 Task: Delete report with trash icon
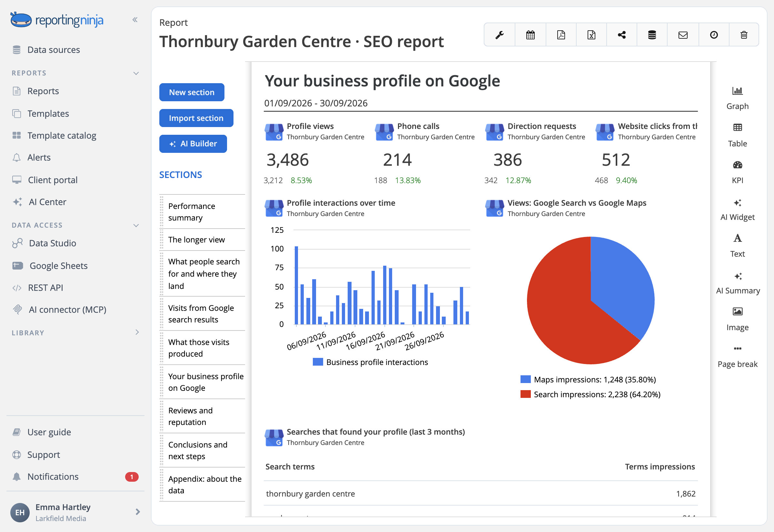[x=744, y=35]
